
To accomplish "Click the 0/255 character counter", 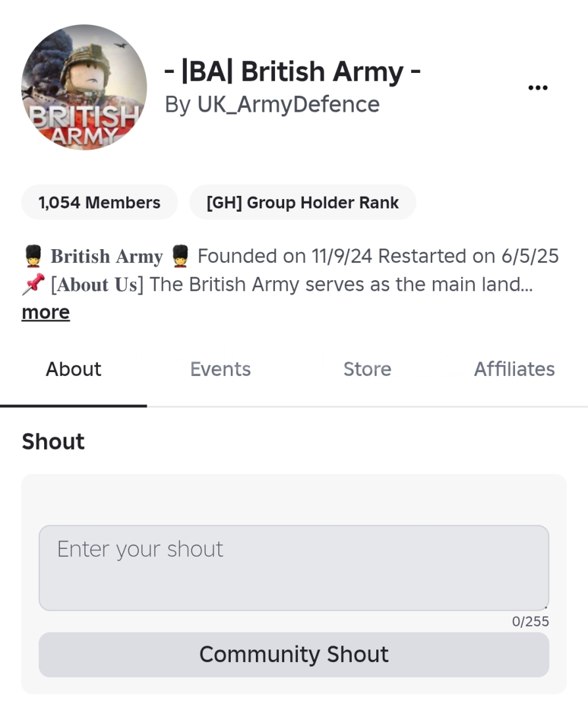I will (x=530, y=622).
